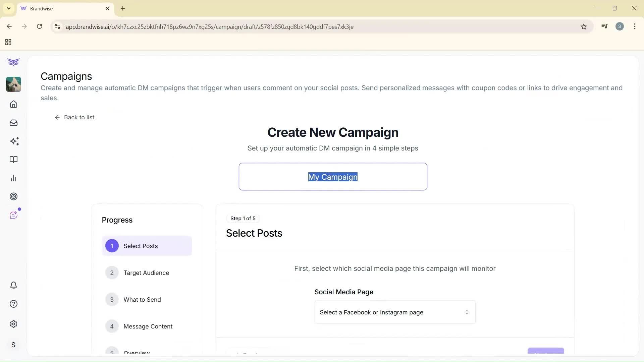
Task: Bookmark the page with the star icon
Action: (584, 26)
